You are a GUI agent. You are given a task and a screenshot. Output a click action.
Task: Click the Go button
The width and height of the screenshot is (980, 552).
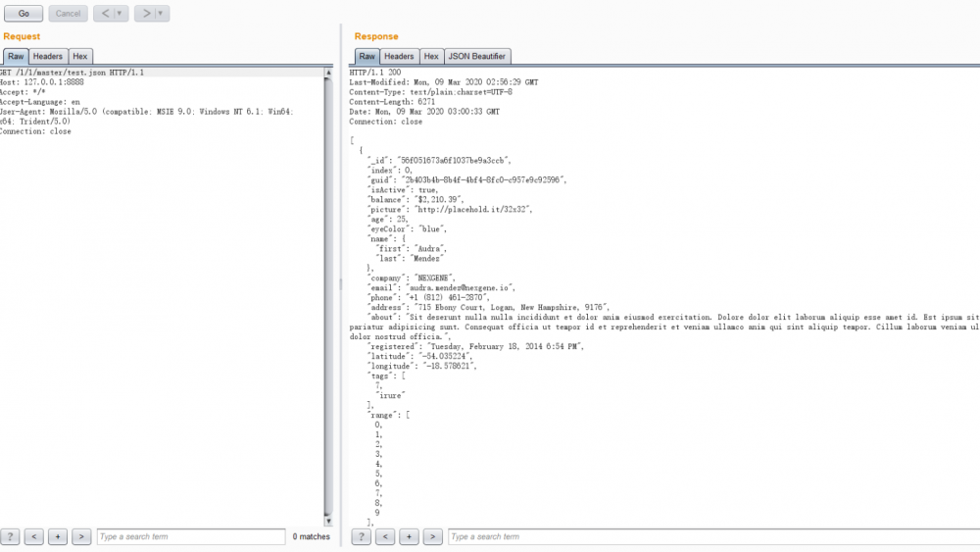(x=24, y=13)
